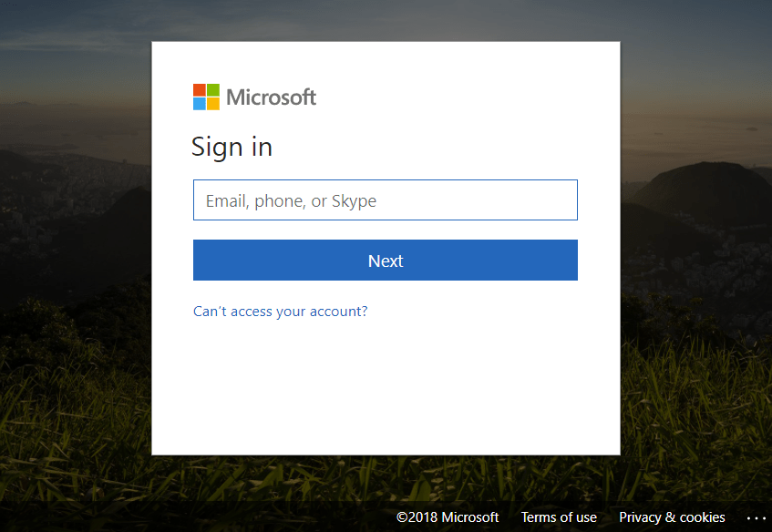Open the Terms of use page
Viewport: 772px width, 532px height.
559,517
